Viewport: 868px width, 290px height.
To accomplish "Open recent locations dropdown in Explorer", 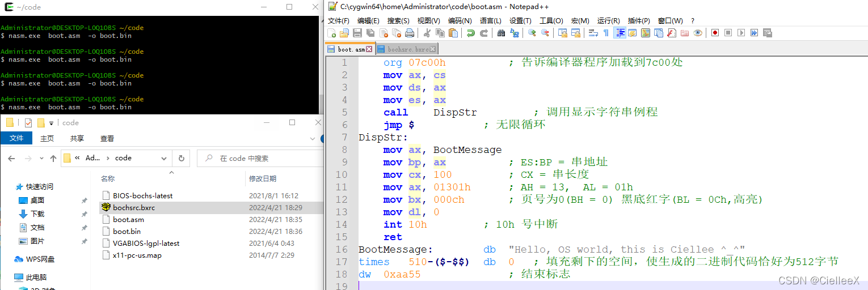I will [x=40, y=159].
